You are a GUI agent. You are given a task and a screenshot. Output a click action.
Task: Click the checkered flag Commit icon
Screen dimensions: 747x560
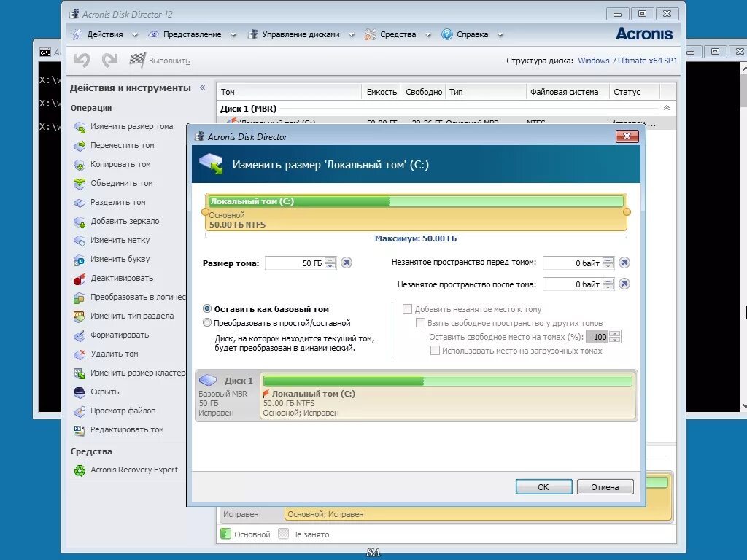point(137,60)
